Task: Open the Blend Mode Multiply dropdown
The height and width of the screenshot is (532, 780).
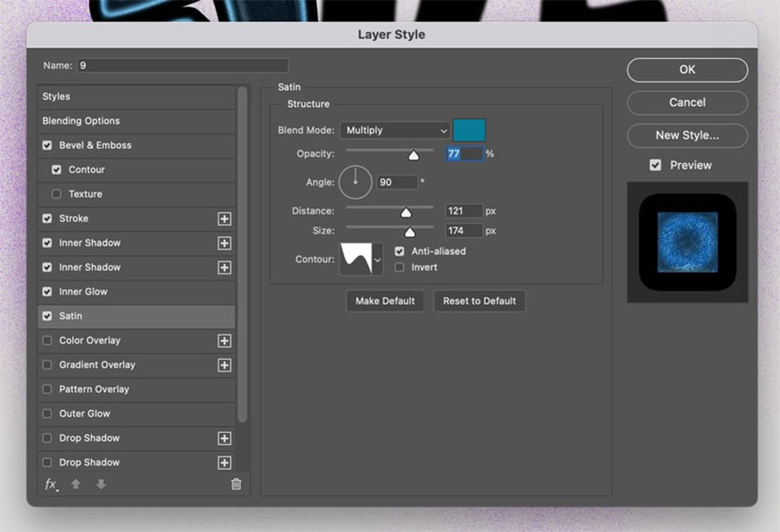Action: pos(394,130)
